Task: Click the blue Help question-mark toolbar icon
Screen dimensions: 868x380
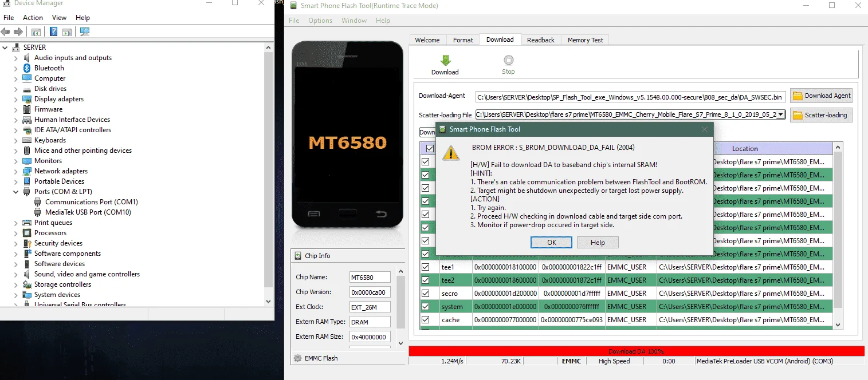Action: tap(53, 32)
